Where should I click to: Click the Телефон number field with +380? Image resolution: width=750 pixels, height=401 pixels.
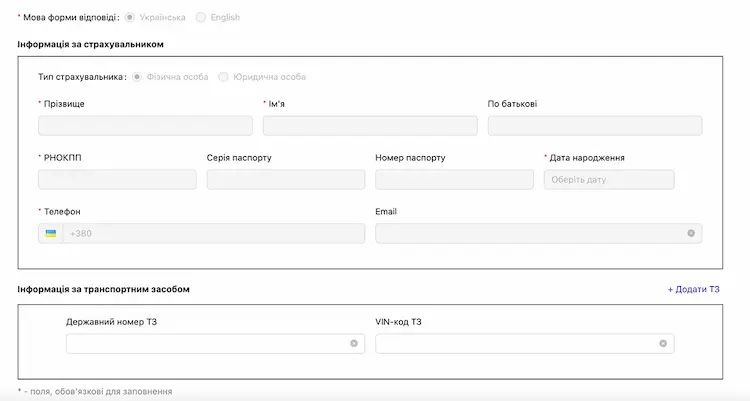tap(212, 233)
